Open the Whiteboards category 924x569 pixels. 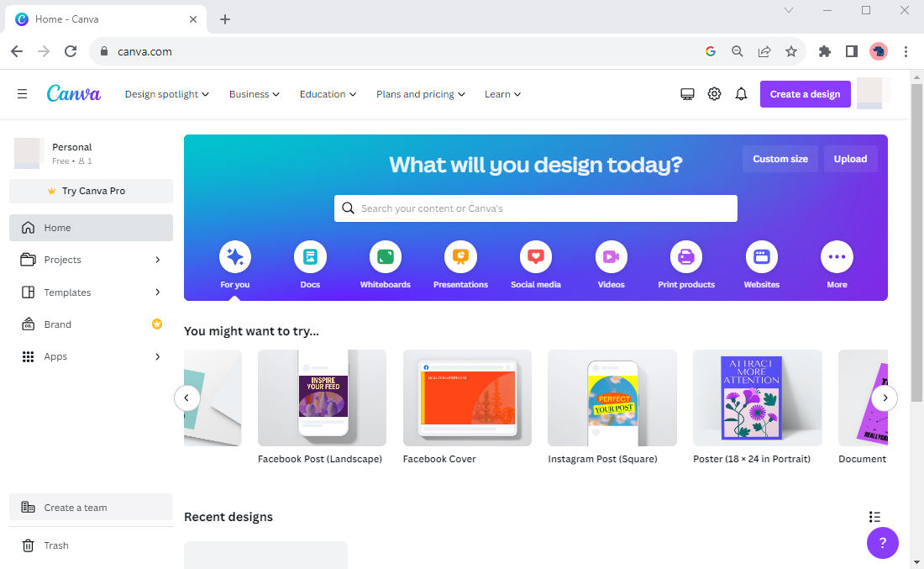click(385, 257)
